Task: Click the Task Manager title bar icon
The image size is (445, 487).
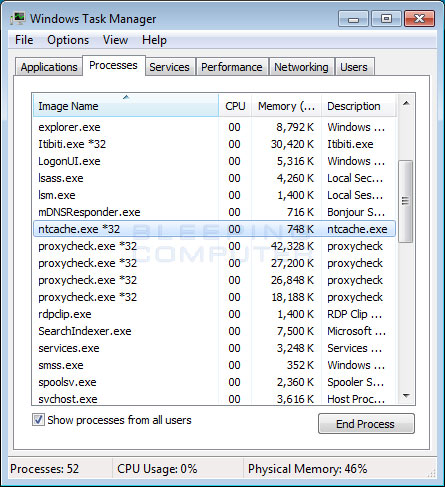Action: [x=18, y=18]
